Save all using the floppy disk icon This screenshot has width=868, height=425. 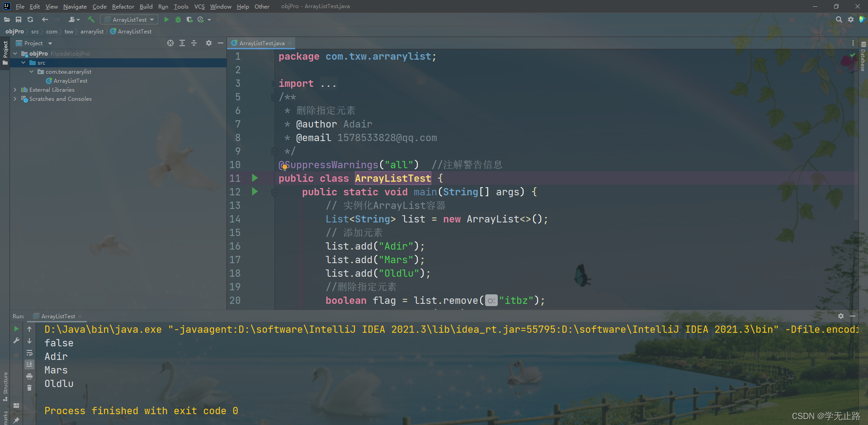pyautogui.click(x=19, y=19)
